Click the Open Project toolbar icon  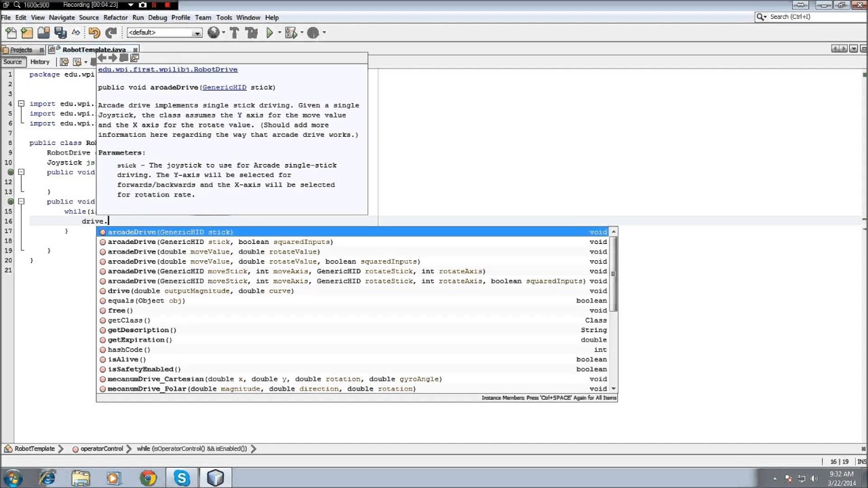[x=43, y=33]
